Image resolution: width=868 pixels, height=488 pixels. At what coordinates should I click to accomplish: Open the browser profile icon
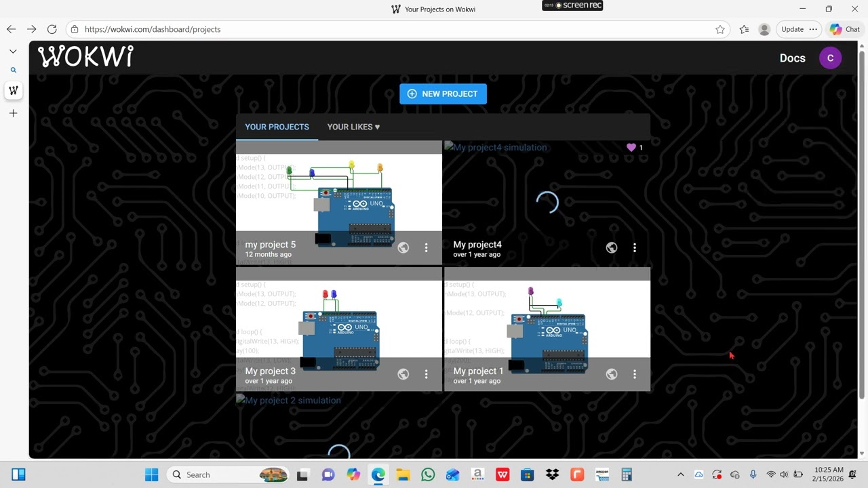764,29
